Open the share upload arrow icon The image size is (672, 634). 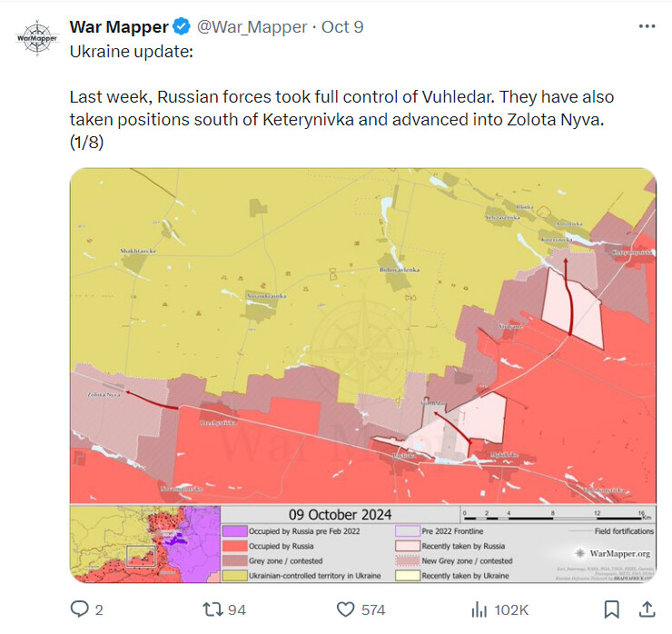click(x=647, y=609)
